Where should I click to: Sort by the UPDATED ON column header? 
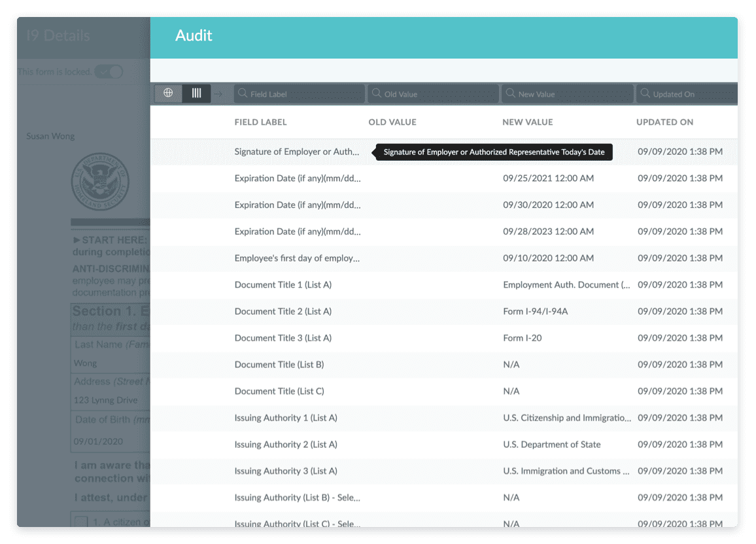coord(664,122)
